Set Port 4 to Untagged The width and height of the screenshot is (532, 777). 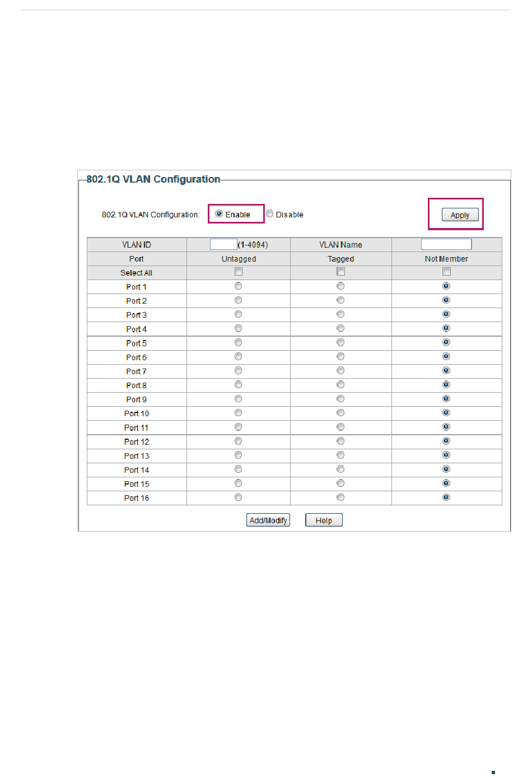[x=238, y=328]
